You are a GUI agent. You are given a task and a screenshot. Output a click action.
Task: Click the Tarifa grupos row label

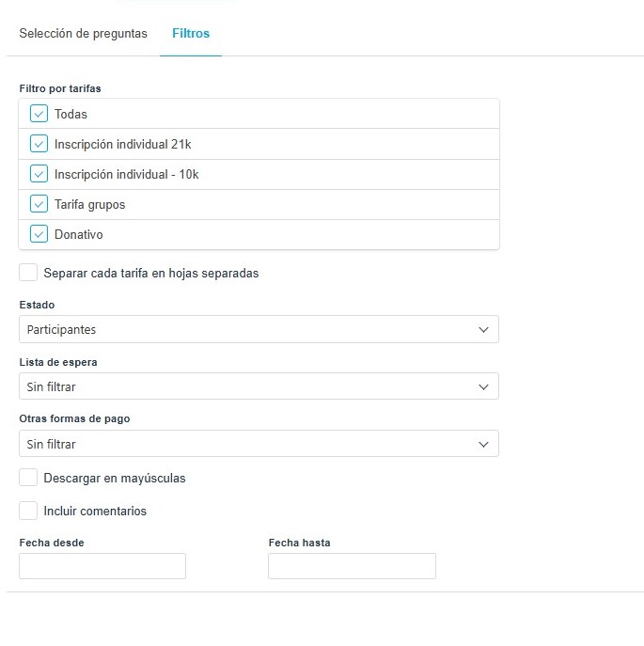89,204
